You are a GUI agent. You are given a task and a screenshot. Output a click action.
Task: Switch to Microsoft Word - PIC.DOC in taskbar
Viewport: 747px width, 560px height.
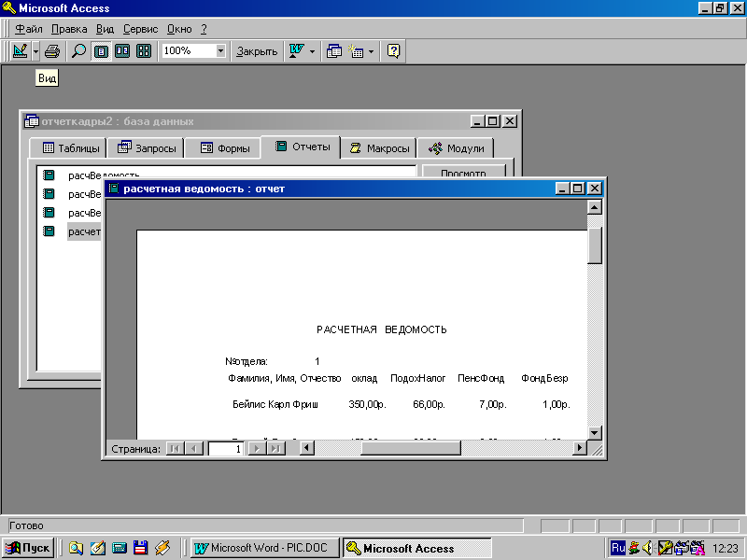click(x=265, y=548)
